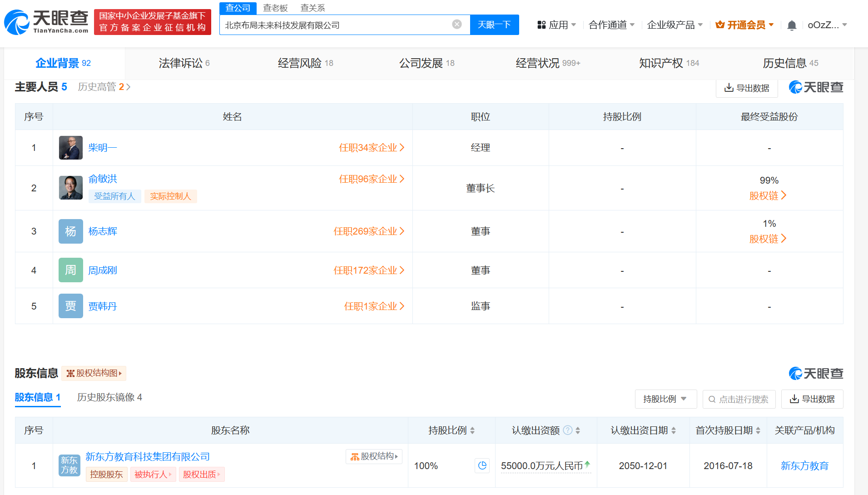The image size is (868, 495).
Task: Open 历史高管 2 link
Action: point(104,87)
